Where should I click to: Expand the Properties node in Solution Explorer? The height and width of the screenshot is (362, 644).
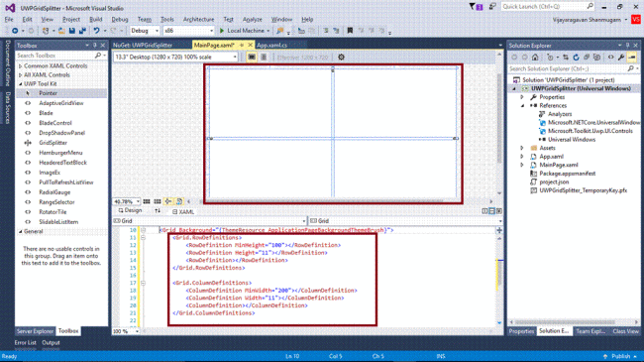[x=522, y=97]
